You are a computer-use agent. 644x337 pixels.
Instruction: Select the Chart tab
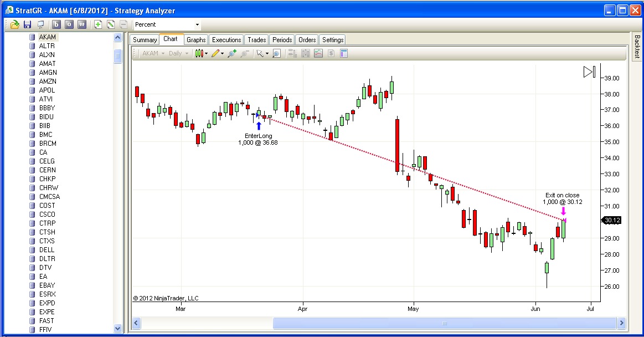171,39
